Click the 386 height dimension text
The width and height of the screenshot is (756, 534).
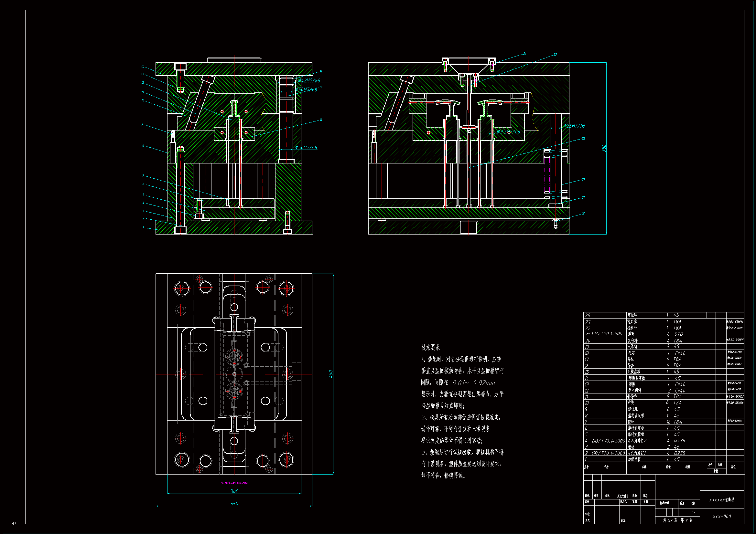(x=604, y=148)
